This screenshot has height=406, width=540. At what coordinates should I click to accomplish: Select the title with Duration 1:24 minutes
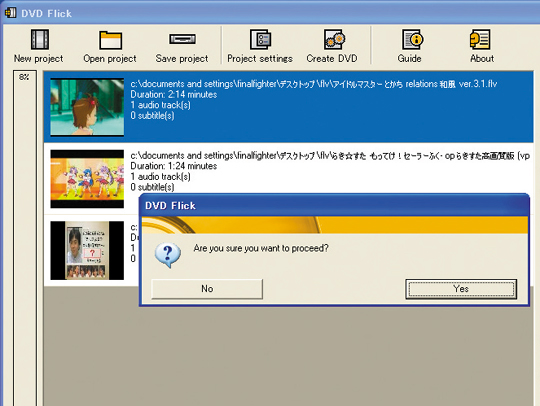point(289,178)
